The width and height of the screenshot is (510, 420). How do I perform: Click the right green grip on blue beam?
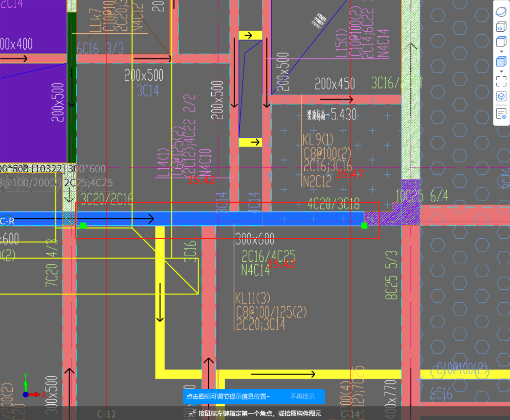coord(364,225)
